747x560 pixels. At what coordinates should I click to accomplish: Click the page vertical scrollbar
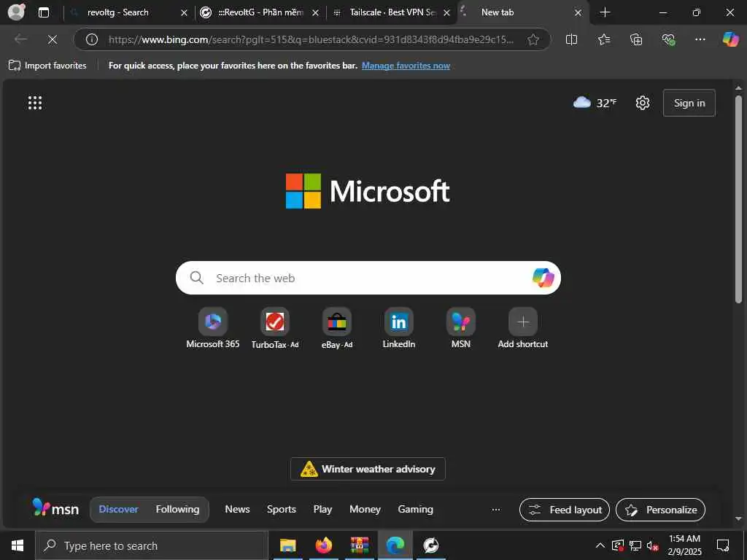click(x=738, y=199)
